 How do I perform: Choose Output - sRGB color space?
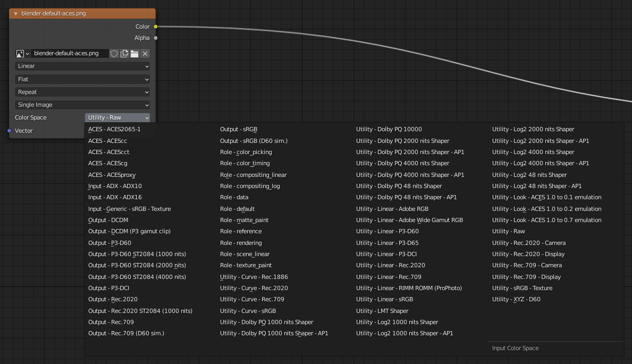[239, 129]
